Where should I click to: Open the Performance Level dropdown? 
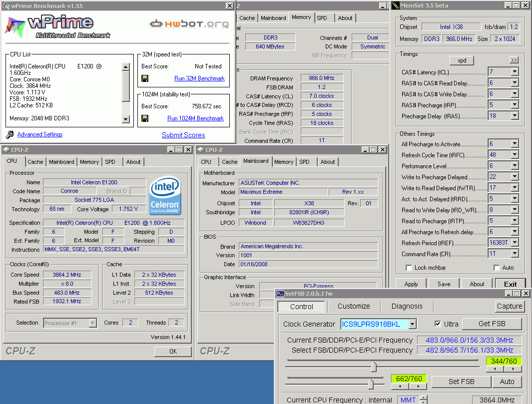coord(515,166)
